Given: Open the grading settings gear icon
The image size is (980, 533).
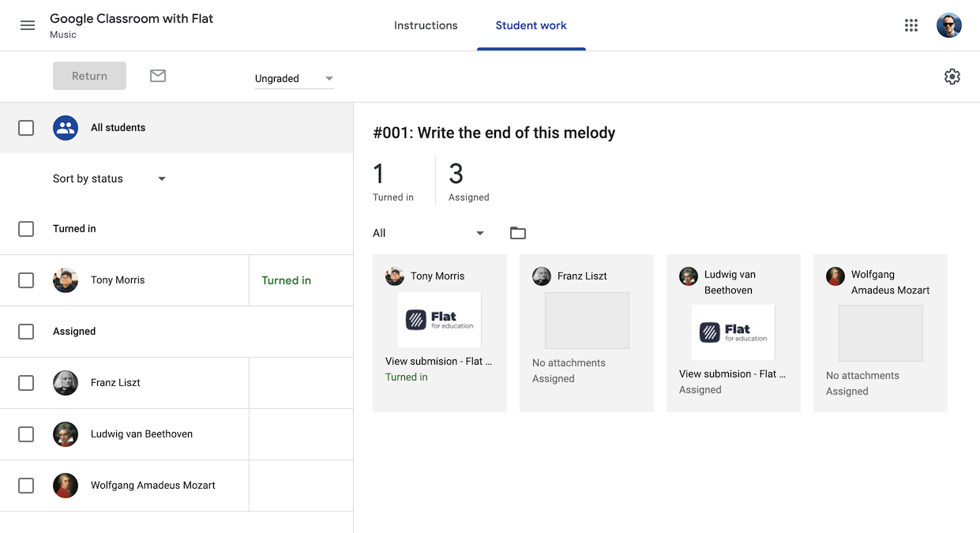Looking at the screenshot, I should pyautogui.click(x=952, y=76).
